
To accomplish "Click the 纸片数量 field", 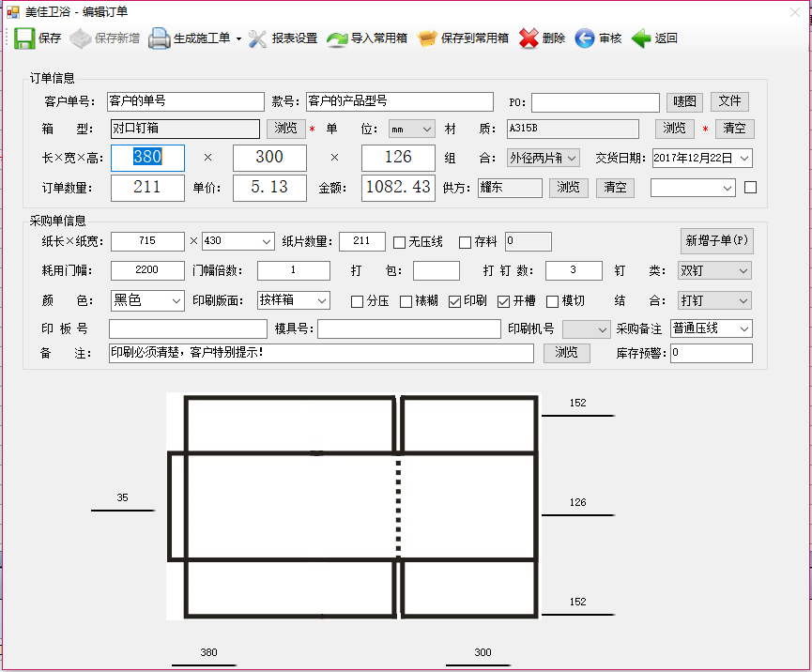I will tap(362, 241).
